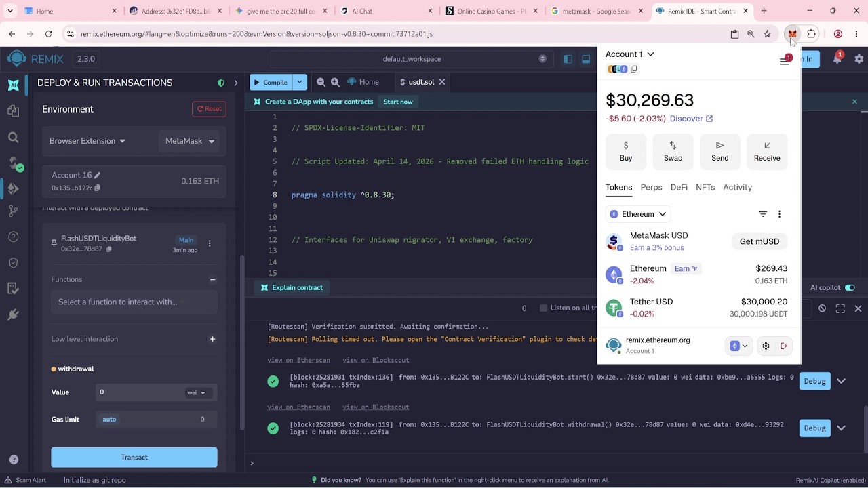
Task: Select the Deploy & run Ethereum icon
Action: (14, 188)
